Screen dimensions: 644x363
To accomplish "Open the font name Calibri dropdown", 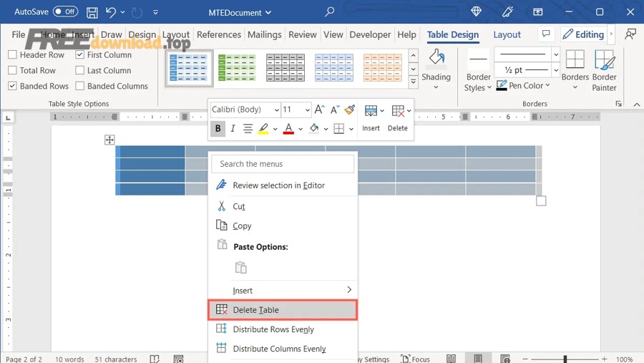I will [276, 110].
